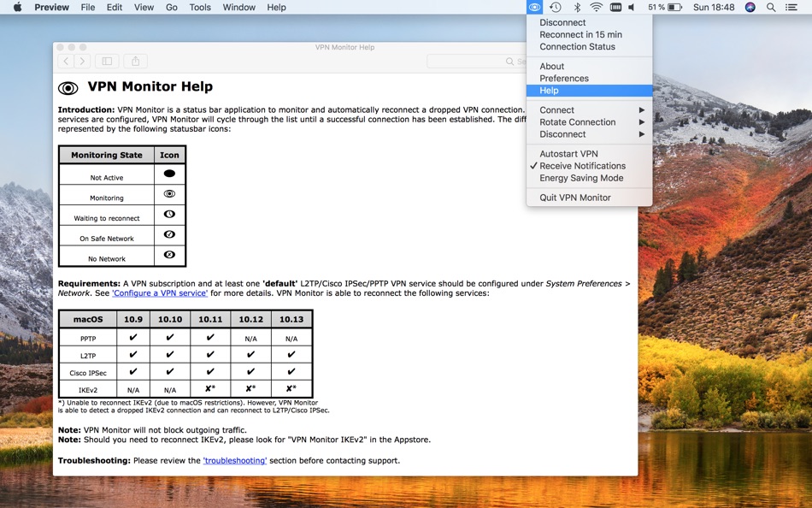Toggle Autostart VPN option
812x508 pixels.
(589, 154)
